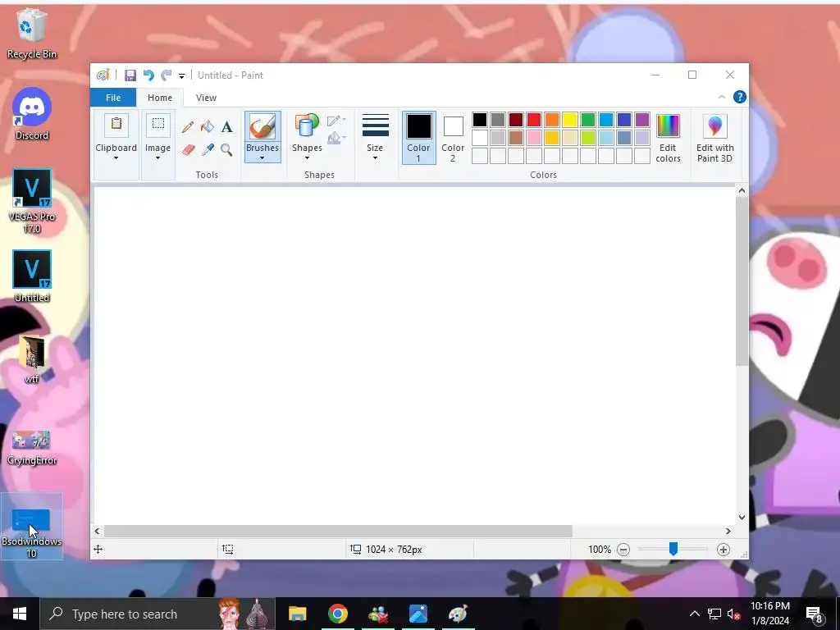The image size is (840, 630).
Task: Click the Shapes gallery icon
Action: (x=307, y=126)
